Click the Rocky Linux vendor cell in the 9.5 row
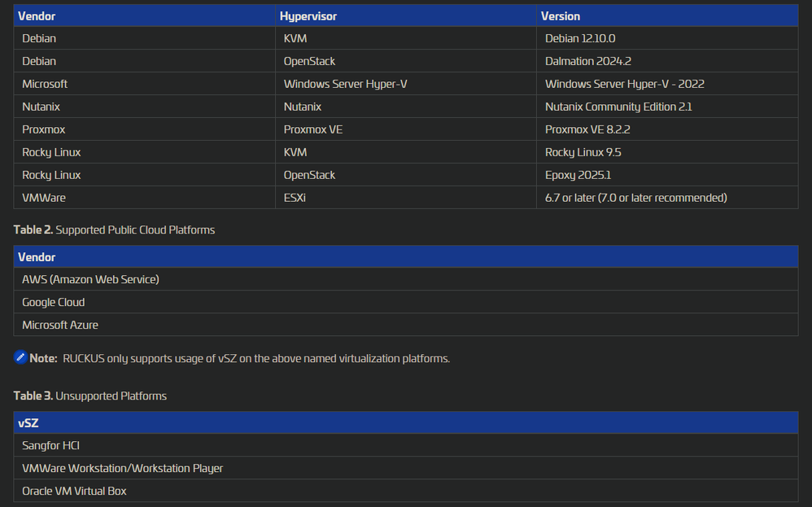 tap(145, 152)
